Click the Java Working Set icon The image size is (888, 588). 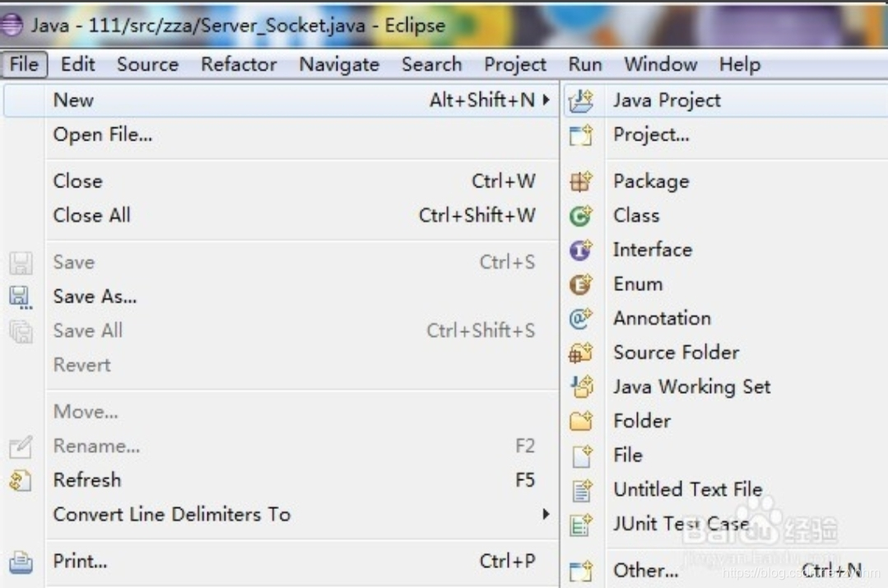click(x=582, y=387)
